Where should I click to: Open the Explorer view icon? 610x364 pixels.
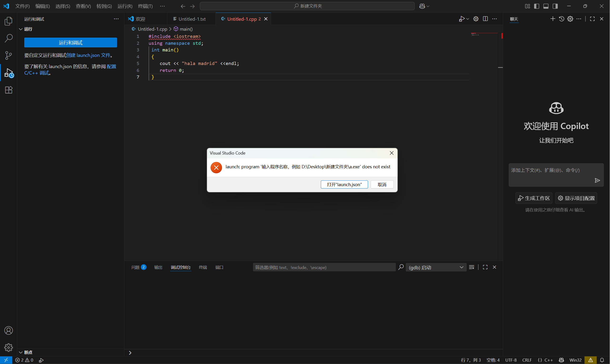pos(9,21)
